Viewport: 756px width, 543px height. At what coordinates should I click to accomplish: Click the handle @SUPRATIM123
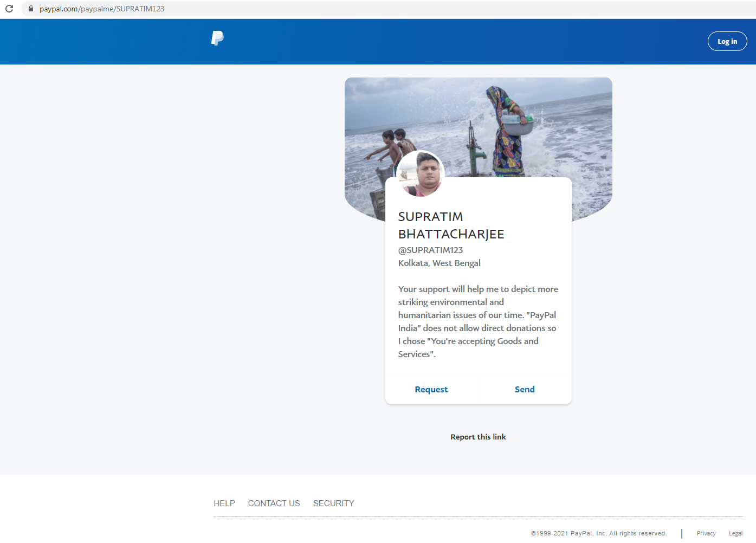431,250
